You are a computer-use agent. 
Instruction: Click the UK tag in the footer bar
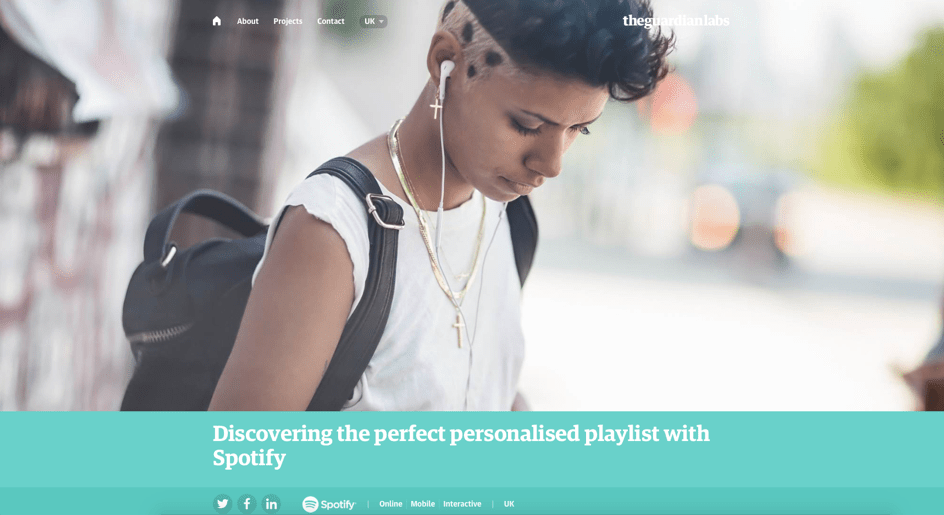click(509, 504)
